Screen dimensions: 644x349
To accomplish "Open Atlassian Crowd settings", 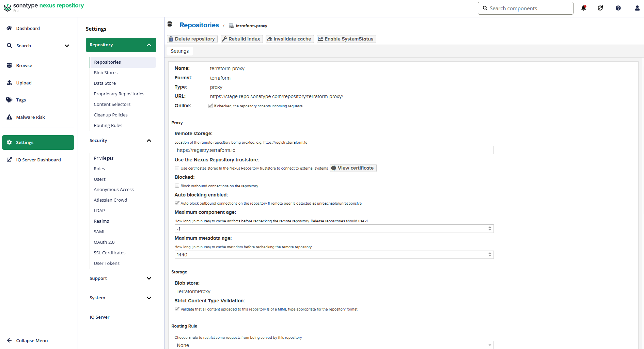I will coord(110,200).
